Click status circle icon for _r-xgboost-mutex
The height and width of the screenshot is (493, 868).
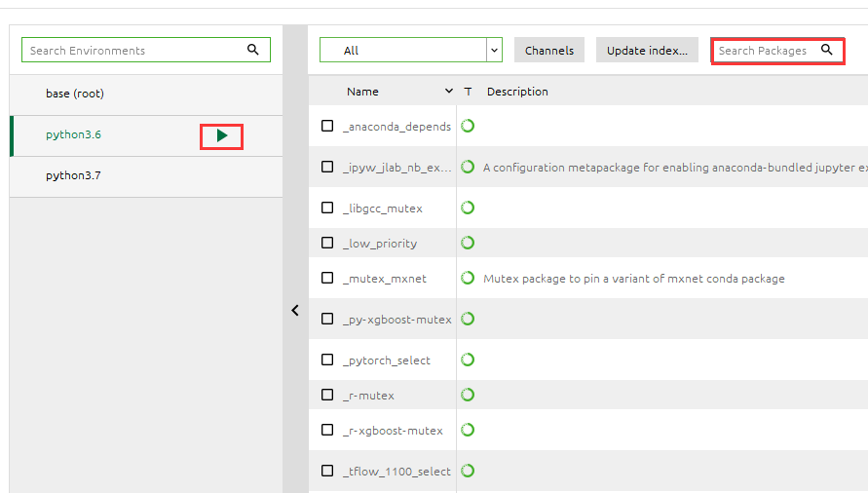click(x=468, y=430)
